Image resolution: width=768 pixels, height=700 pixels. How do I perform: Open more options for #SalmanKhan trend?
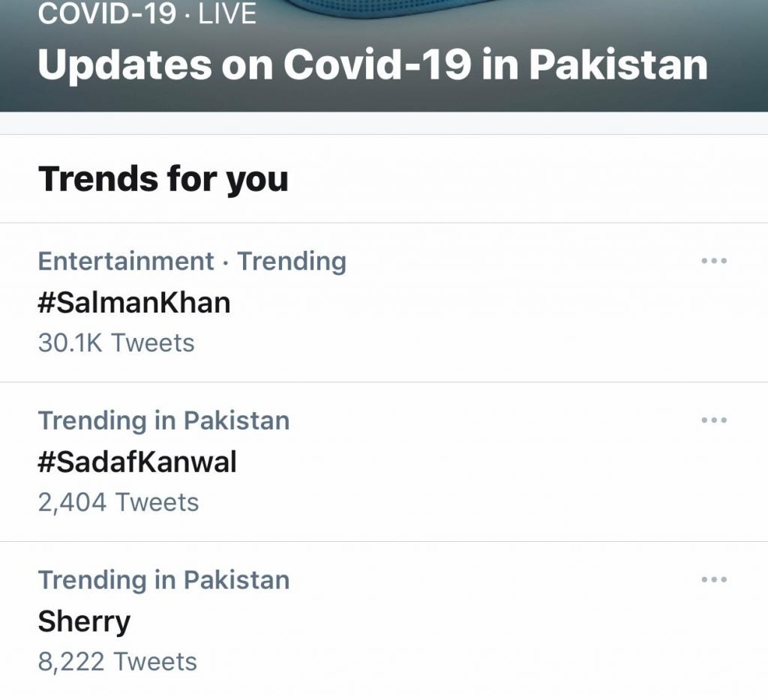(x=713, y=262)
